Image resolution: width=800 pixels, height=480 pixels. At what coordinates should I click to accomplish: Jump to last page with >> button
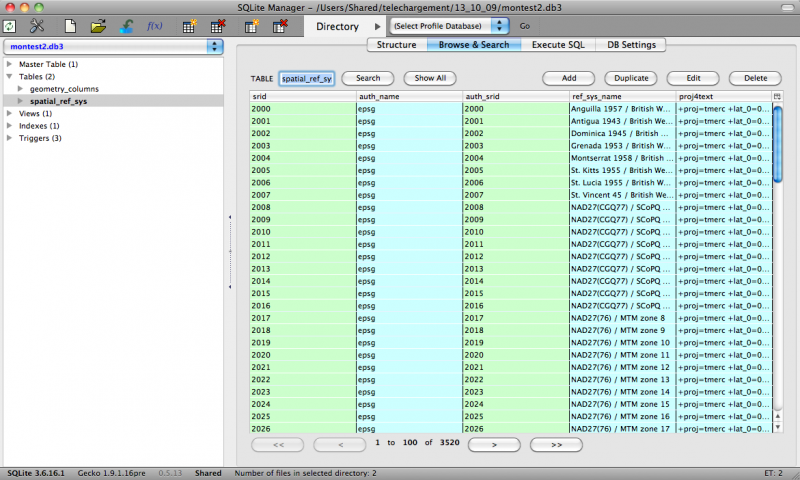point(556,445)
